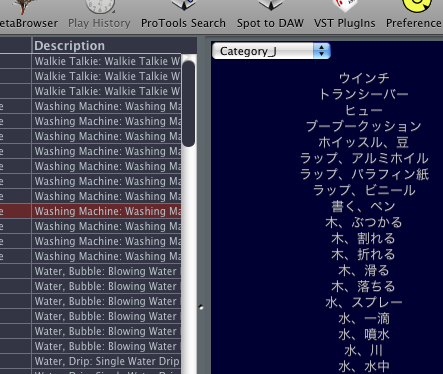The height and width of the screenshot is (374, 443).
Task: Select the category ウインチ
Action: coord(364,78)
